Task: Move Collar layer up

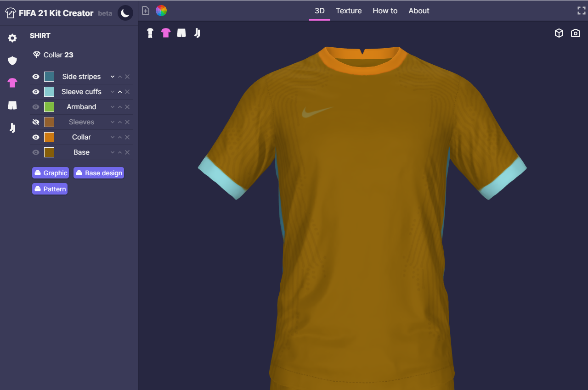Action: tap(120, 137)
